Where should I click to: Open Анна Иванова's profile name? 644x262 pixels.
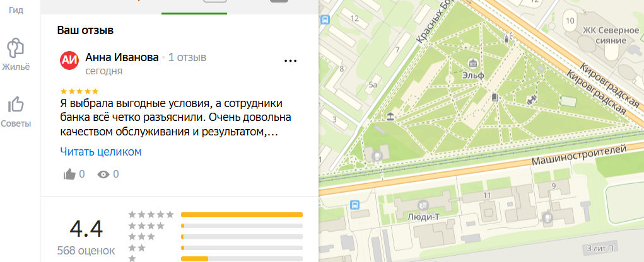click(x=122, y=58)
